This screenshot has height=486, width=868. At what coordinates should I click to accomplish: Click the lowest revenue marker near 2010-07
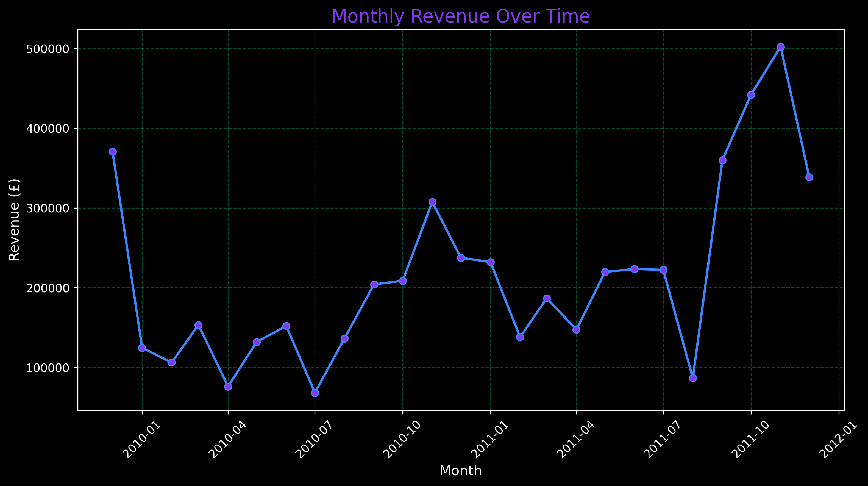pyautogui.click(x=315, y=393)
